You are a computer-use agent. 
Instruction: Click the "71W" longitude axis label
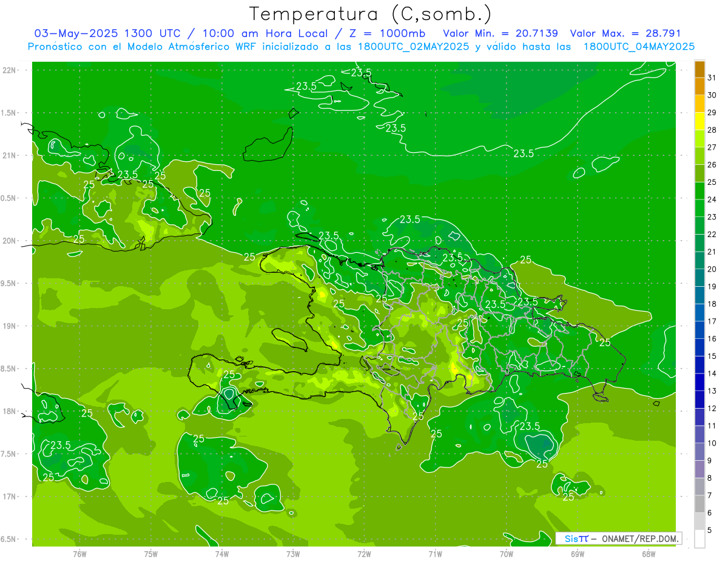point(435,554)
